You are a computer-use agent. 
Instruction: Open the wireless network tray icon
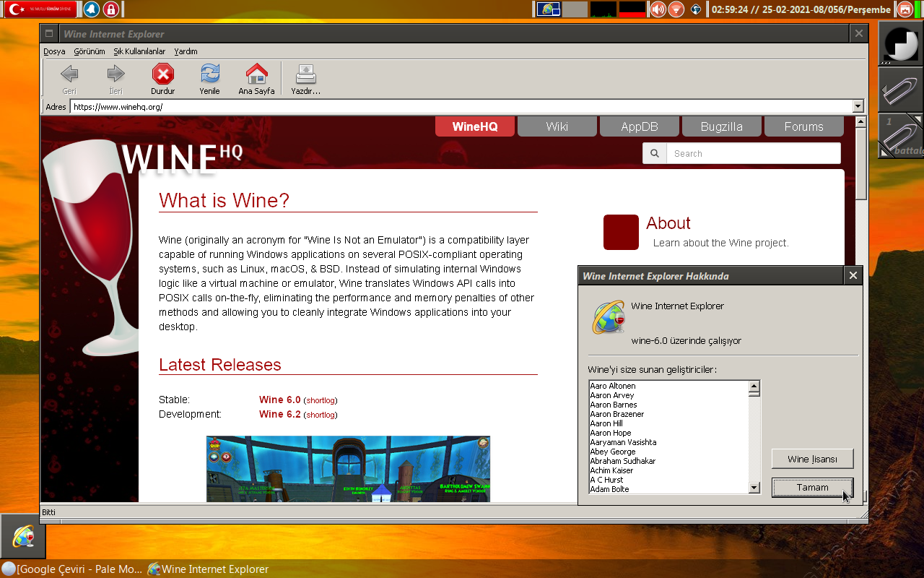click(676, 9)
